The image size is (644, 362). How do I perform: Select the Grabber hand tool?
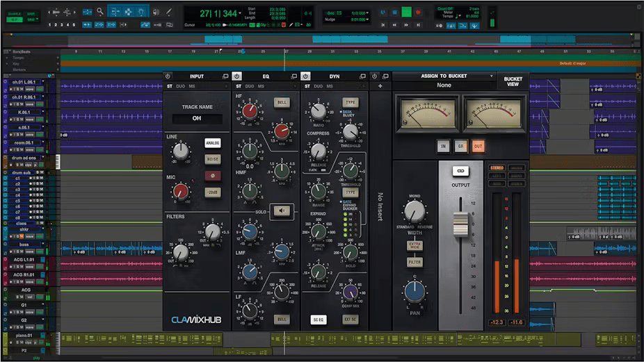[x=141, y=12]
